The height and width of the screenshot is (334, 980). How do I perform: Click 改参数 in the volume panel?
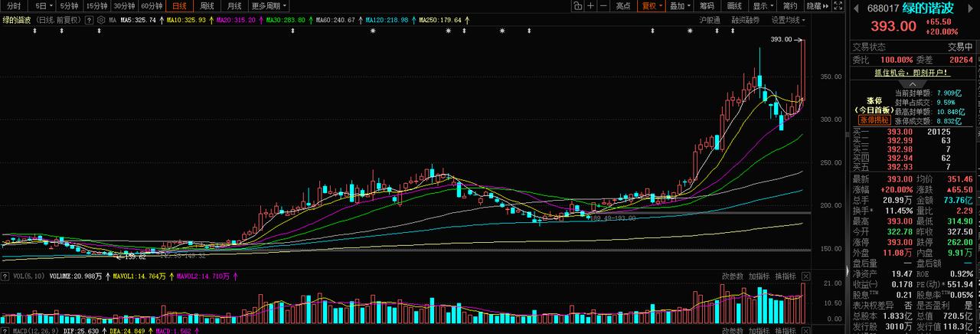(x=733, y=276)
